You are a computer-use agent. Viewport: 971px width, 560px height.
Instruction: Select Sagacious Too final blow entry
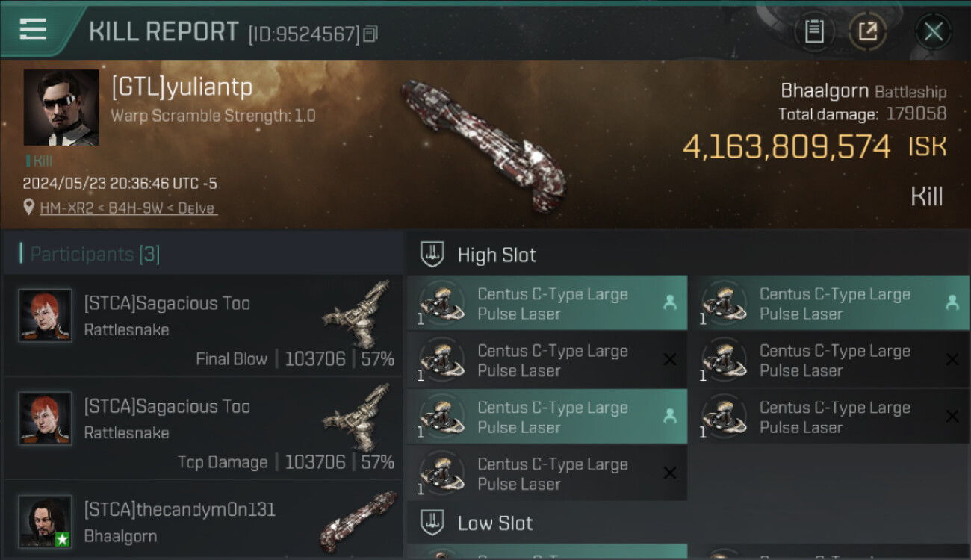(x=202, y=326)
